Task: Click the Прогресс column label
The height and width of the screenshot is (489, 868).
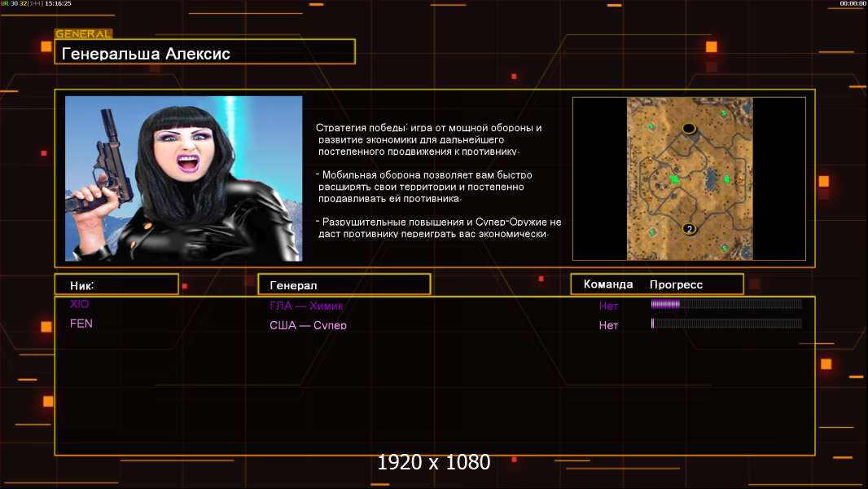Action: pos(676,284)
